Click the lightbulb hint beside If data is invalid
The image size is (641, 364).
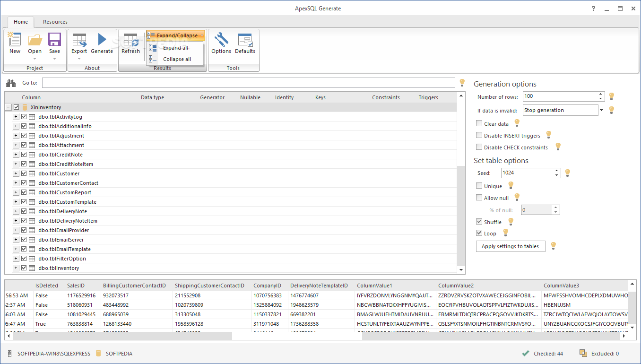(611, 110)
